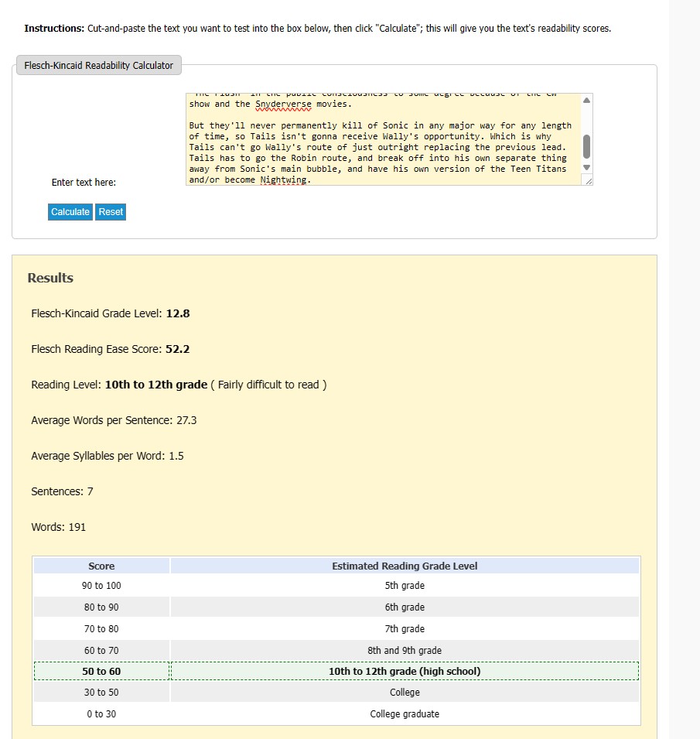700x739 pixels.
Task: Click the '60 to 70' score cell
Action: pos(101,651)
